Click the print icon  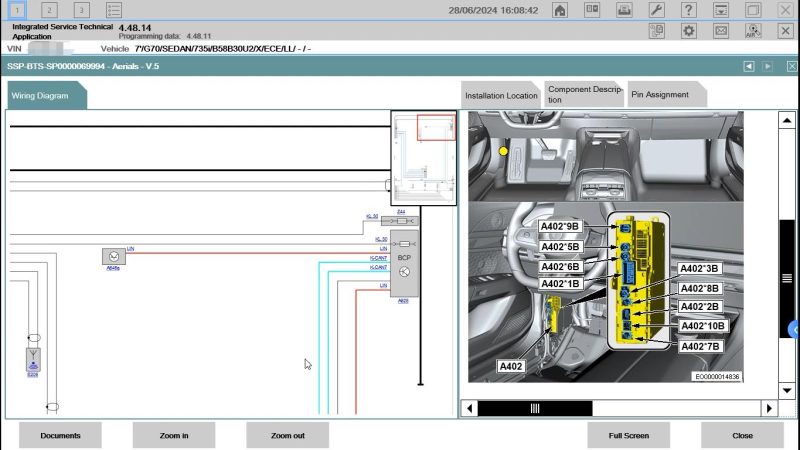(x=624, y=10)
